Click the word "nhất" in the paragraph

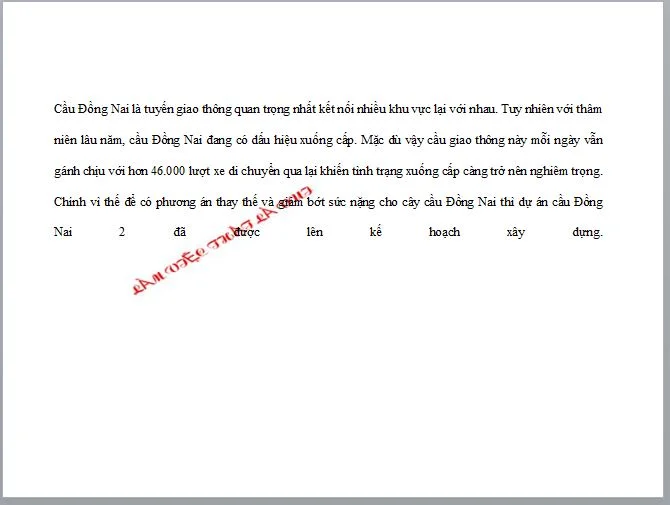[304, 109]
